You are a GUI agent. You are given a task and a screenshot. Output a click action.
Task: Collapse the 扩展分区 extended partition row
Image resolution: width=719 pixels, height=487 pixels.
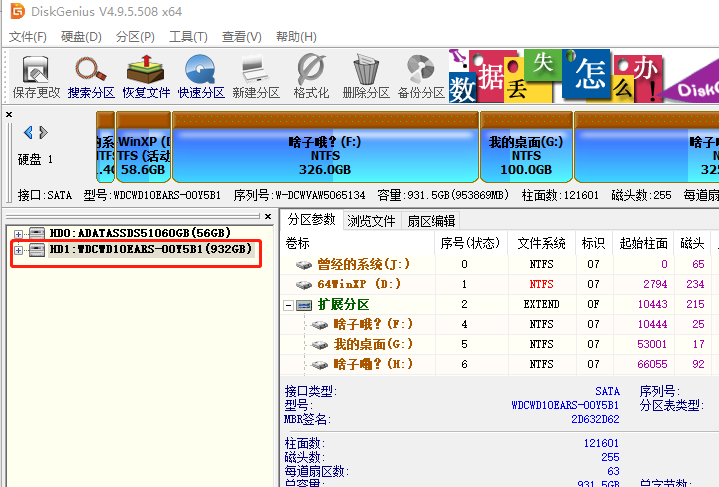pos(289,304)
